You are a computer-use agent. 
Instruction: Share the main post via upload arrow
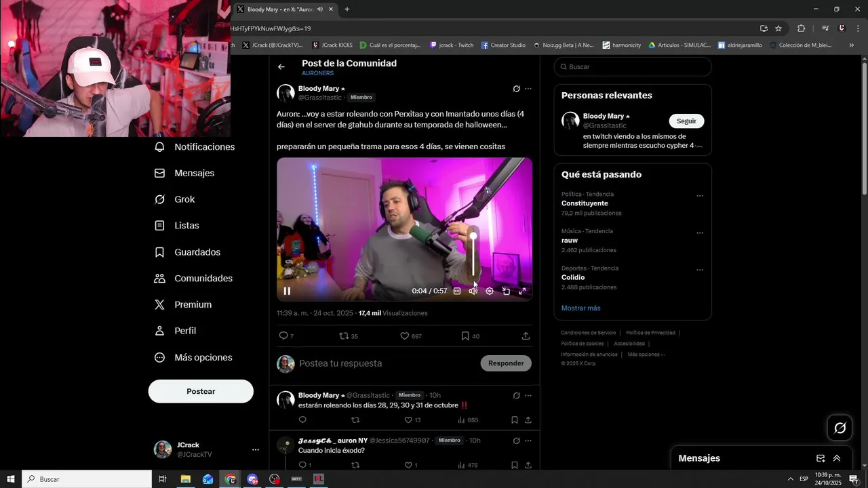pyautogui.click(x=526, y=336)
